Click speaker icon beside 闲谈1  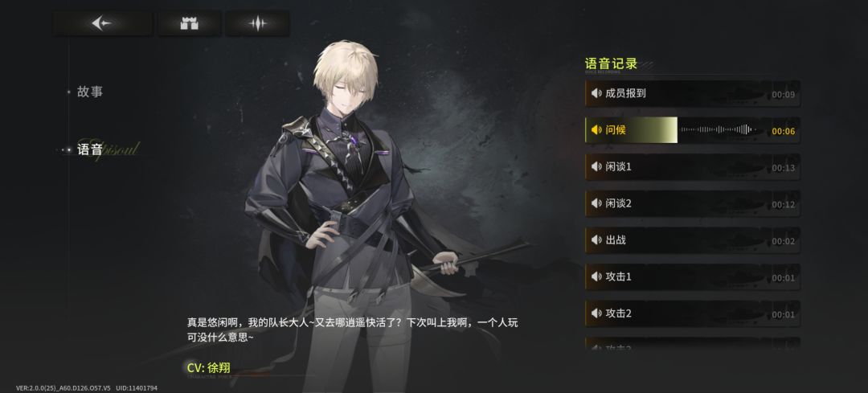(596, 166)
